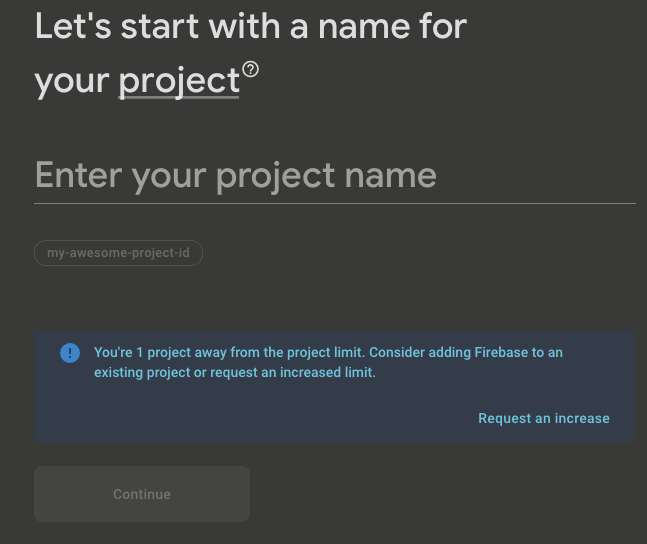Click the question mark help icon beside project

click(250, 69)
